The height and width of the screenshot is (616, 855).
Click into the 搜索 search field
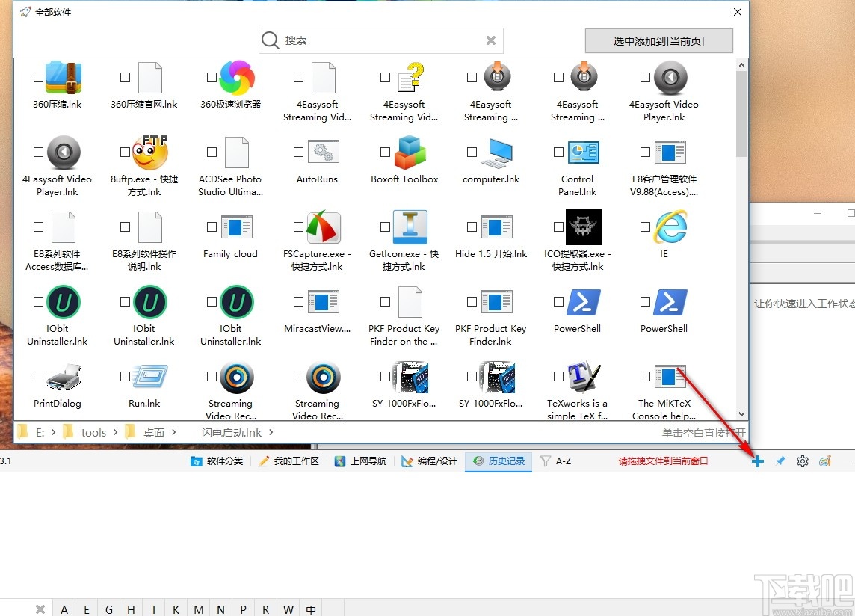click(382, 40)
